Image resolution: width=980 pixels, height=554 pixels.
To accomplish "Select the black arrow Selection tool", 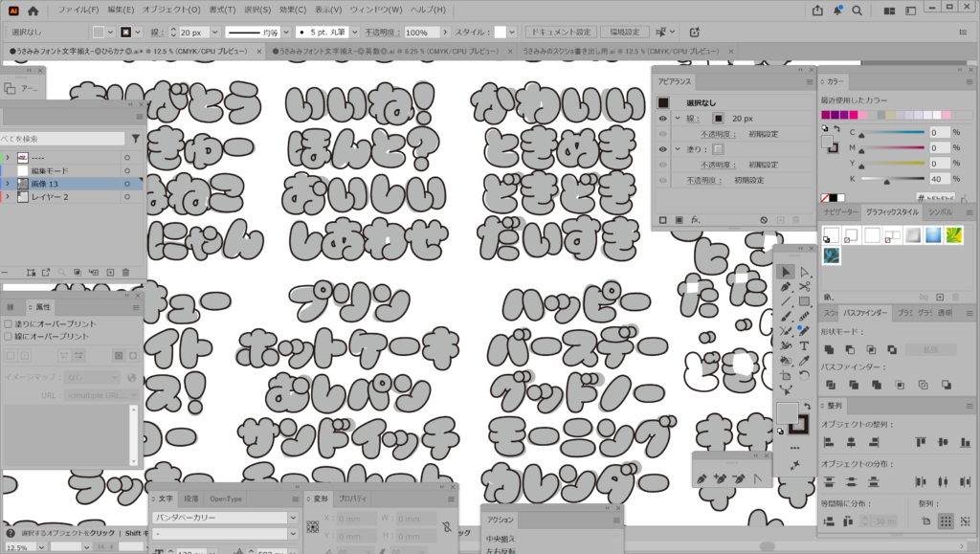I will pyautogui.click(x=786, y=272).
